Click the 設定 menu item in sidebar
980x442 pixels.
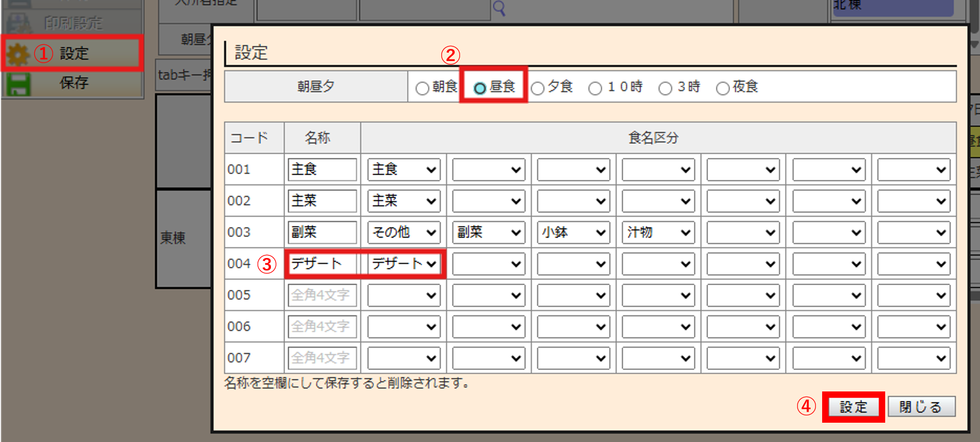click(73, 53)
